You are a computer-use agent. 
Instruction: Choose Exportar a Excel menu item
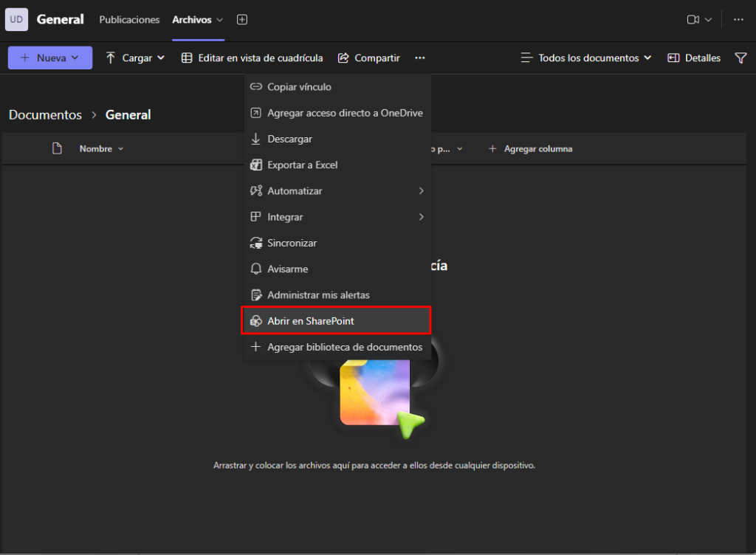coord(302,165)
